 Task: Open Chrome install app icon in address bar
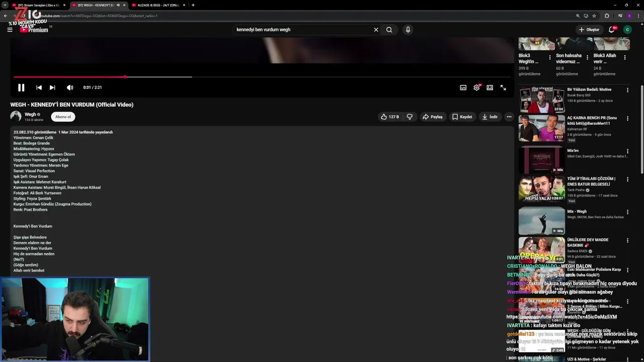(586, 16)
